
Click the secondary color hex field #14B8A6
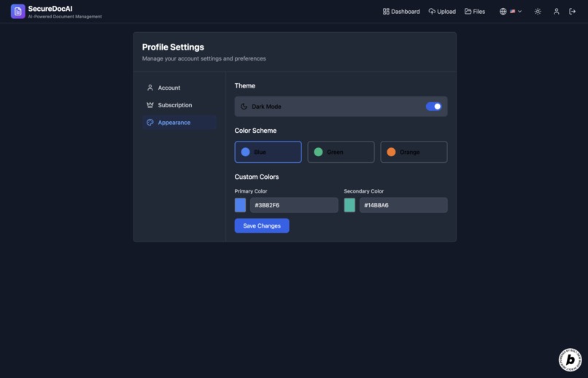[x=403, y=205]
